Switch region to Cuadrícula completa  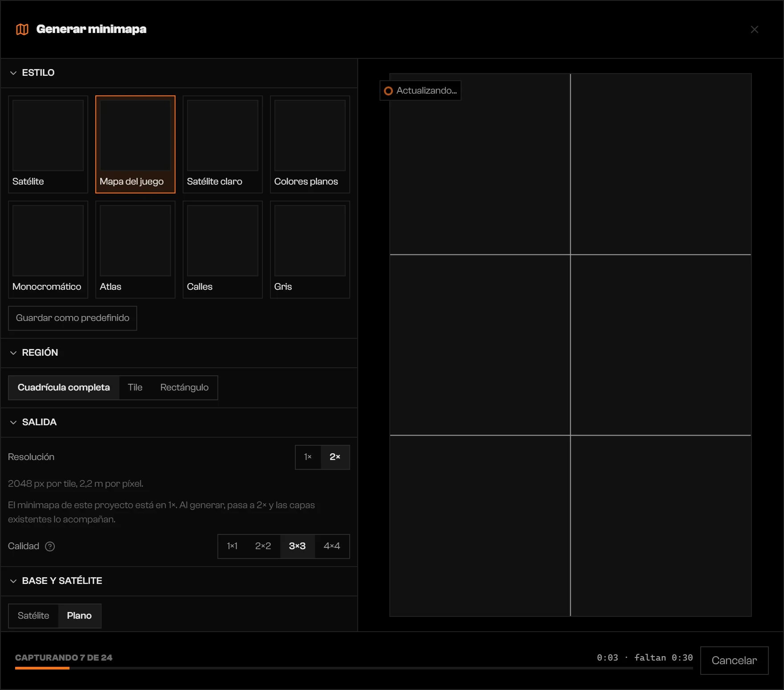click(x=64, y=388)
